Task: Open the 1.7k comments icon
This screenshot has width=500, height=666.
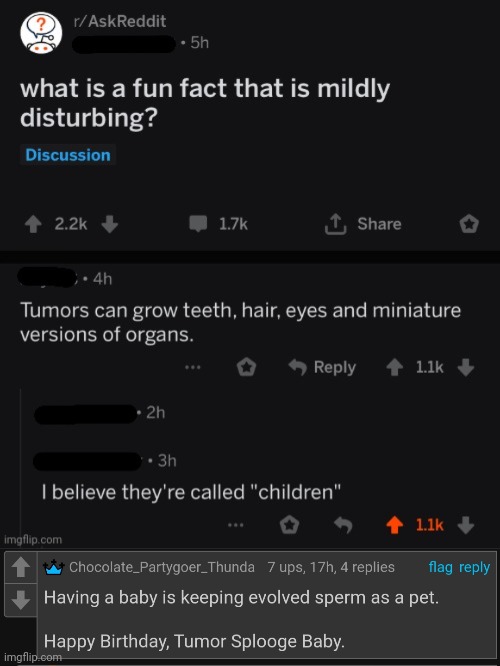Action: pos(198,224)
